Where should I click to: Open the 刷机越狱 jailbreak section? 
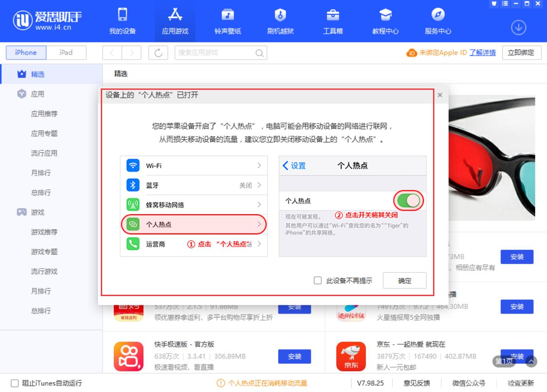[x=280, y=21]
